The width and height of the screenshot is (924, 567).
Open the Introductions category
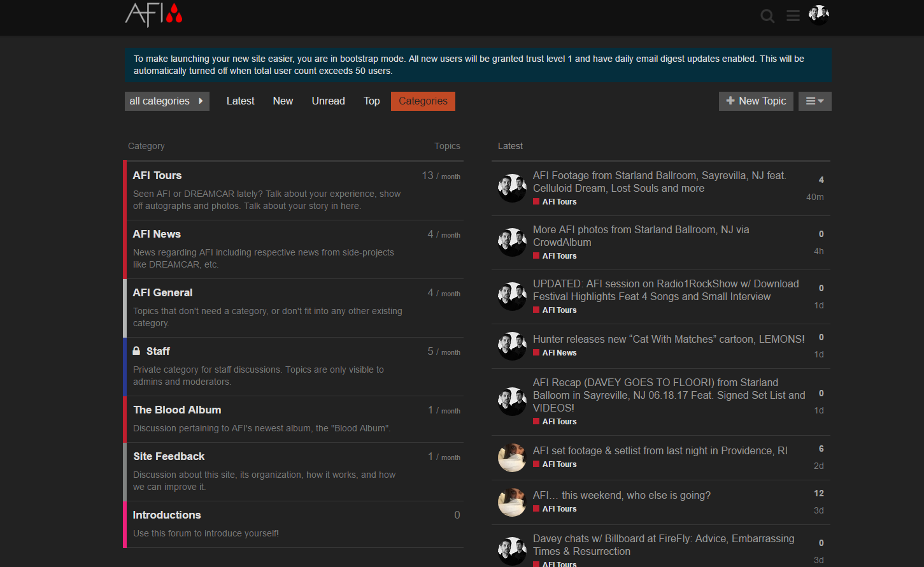pyautogui.click(x=167, y=515)
